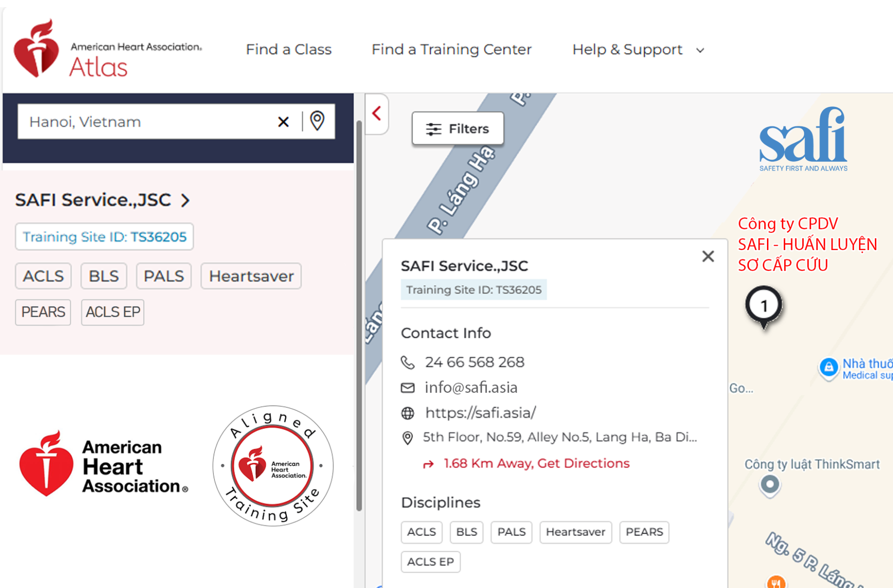
Task: Click the map marker numbered 1
Action: 764,306
